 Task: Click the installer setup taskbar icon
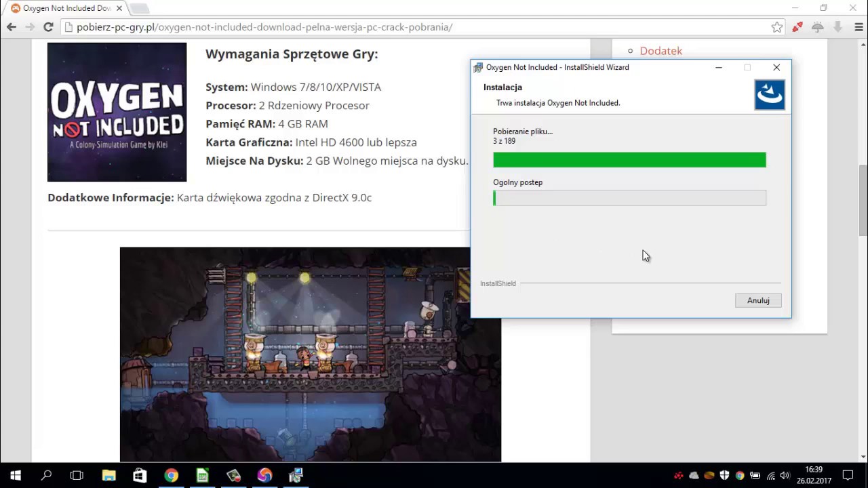click(x=296, y=475)
